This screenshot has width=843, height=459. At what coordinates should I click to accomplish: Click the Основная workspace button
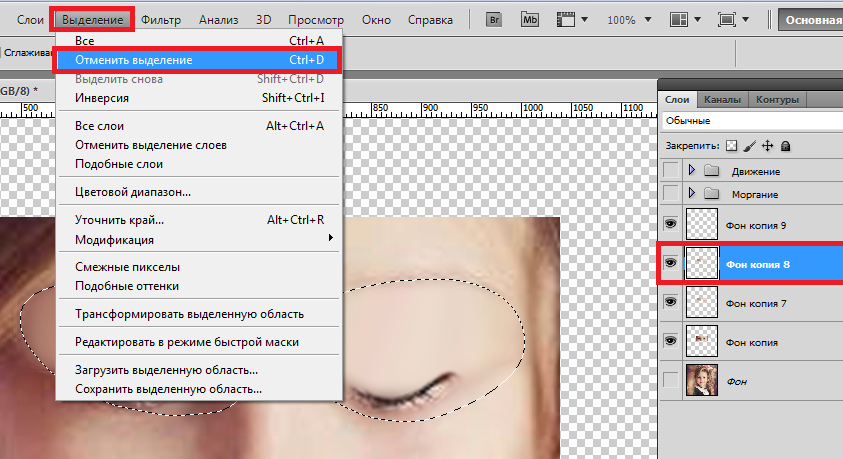(x=812, y=20)
